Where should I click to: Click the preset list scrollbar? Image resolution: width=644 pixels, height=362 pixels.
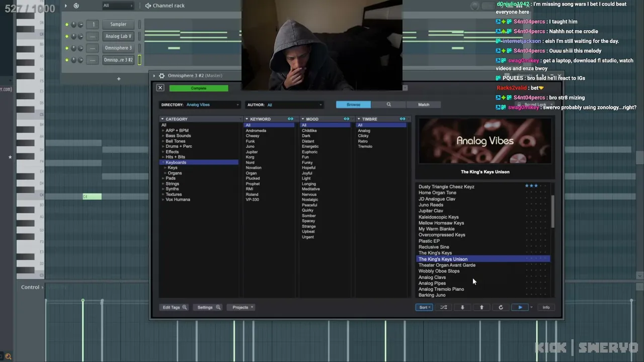(552, 211)
